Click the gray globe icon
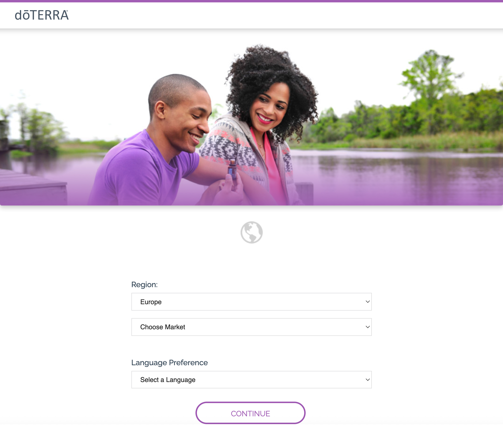 pos(251,232)
